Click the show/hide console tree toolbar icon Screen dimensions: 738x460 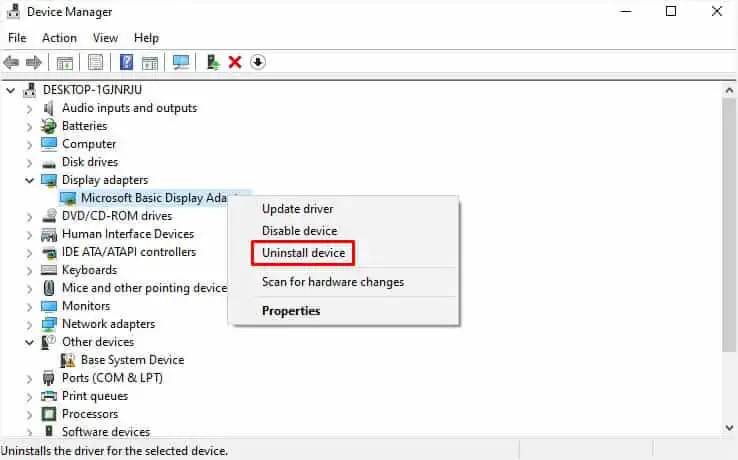pyautogui.click(x=64, y=62)
